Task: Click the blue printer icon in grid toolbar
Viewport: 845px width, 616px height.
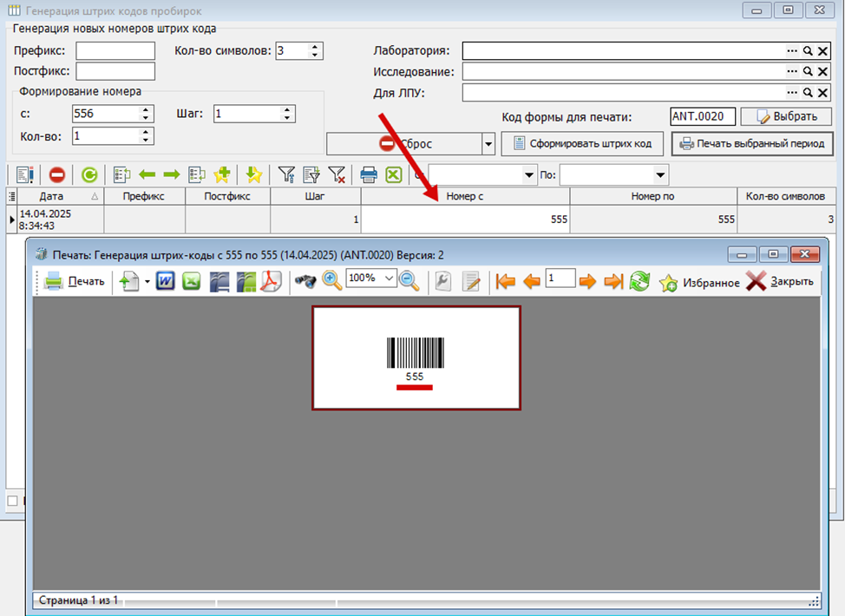Action: (369, 174)
